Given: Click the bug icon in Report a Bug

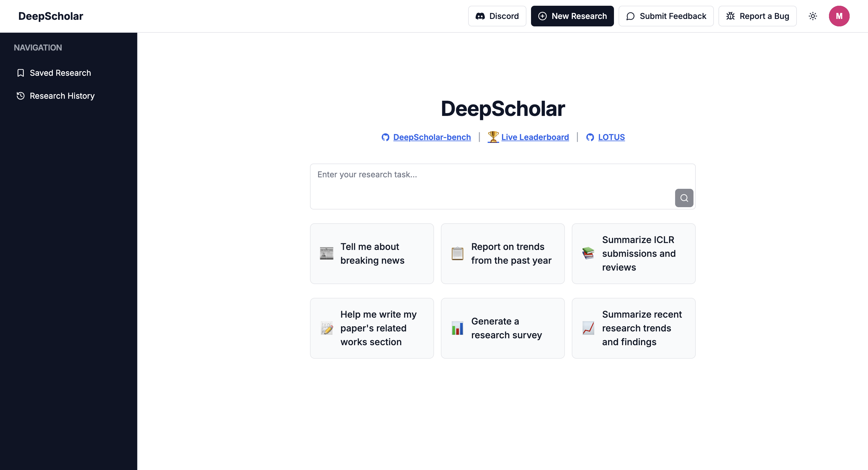Looking at the screenshot, I should [x=730, y=16].
